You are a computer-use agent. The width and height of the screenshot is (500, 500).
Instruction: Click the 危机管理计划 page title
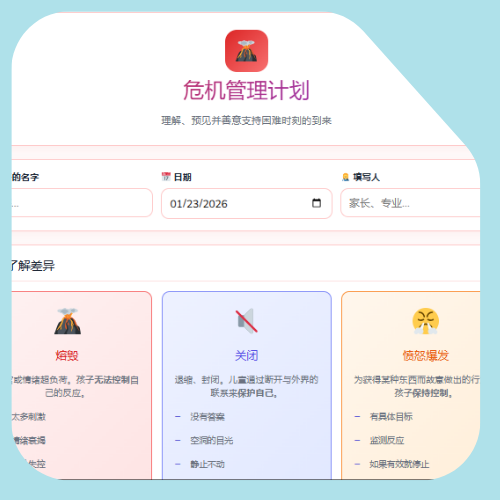click(x=246, y=90)
